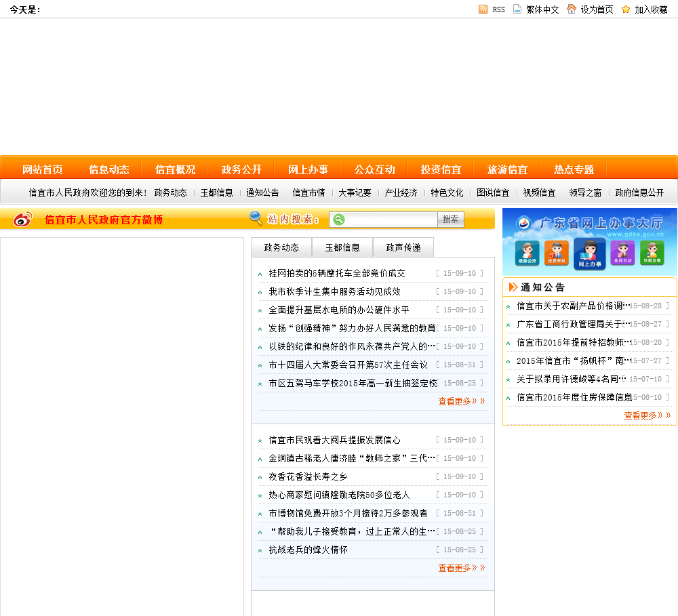Viewport: 678px width, 616px height.
Task: Open news 夜香花香溢长寿之乡
Action: 308,476
